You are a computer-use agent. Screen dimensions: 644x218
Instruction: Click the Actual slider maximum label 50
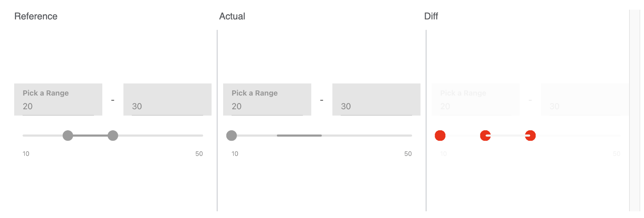coord(408,154)
